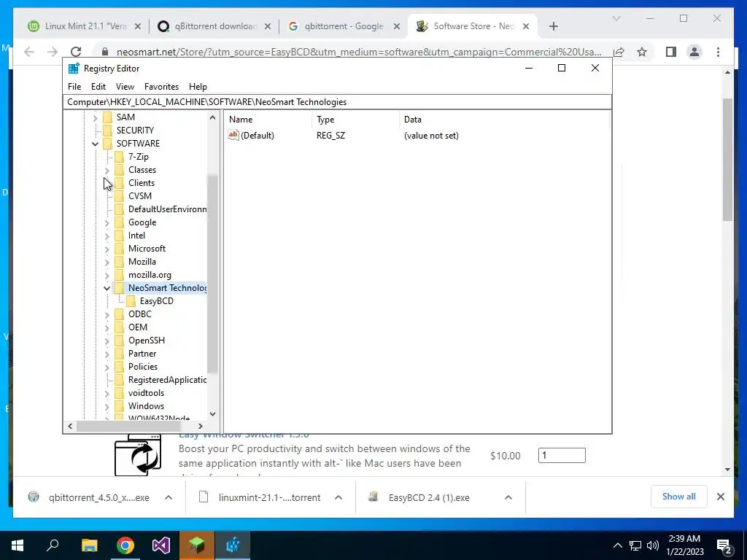Click tree pane scroll up arrow
Viewport: 747px width, 560px height.
(x=212, y=117)
